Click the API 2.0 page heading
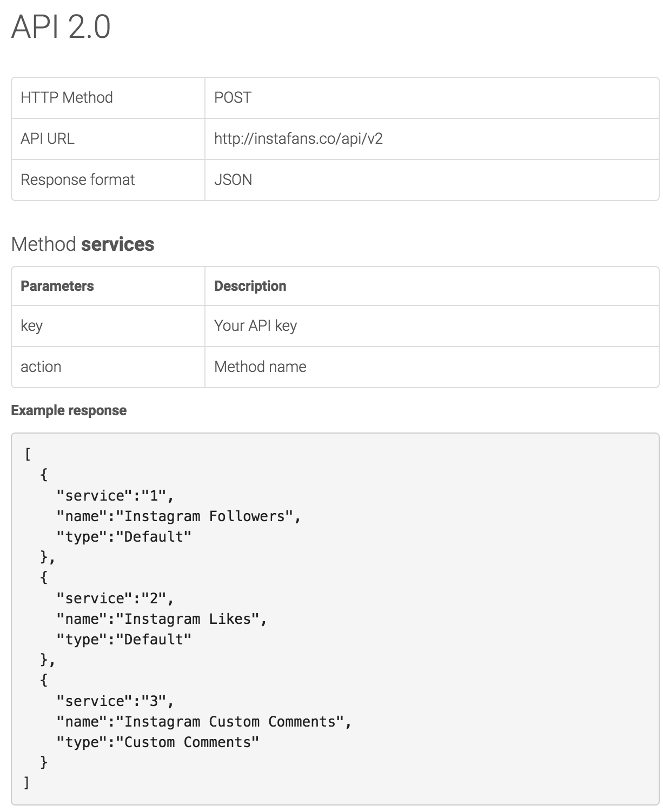 coord(61,26)
